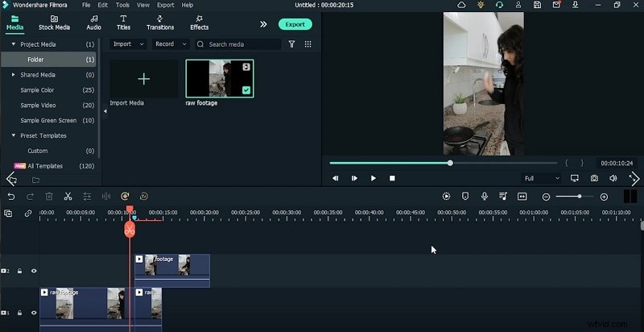
Task: Open the File menu
Action: click(86, 5)
